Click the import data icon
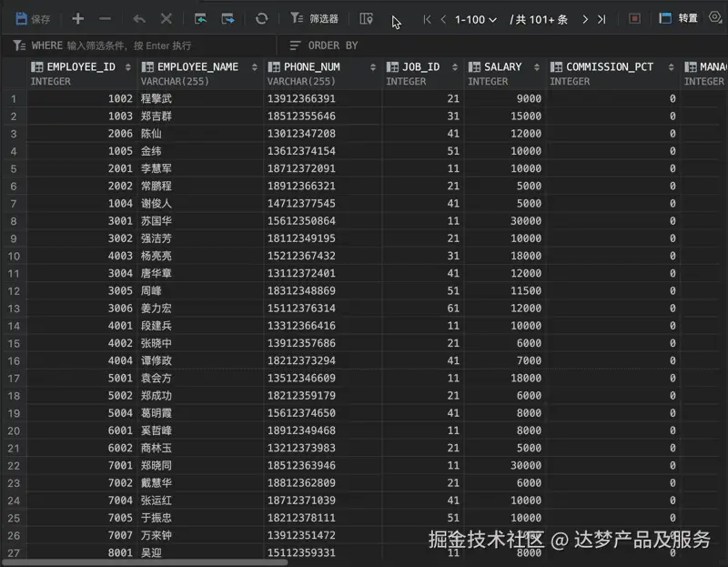 click(x=200, y=18)
